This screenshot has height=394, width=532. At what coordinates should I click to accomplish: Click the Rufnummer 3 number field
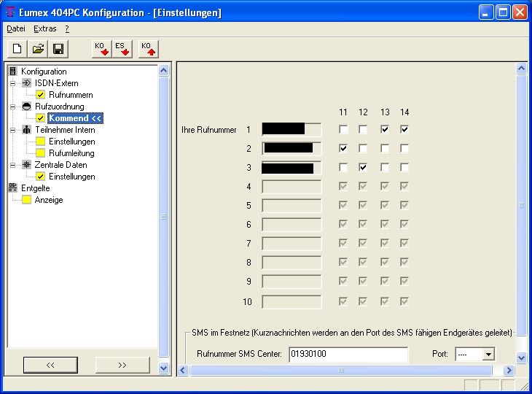tap(292, 168)
